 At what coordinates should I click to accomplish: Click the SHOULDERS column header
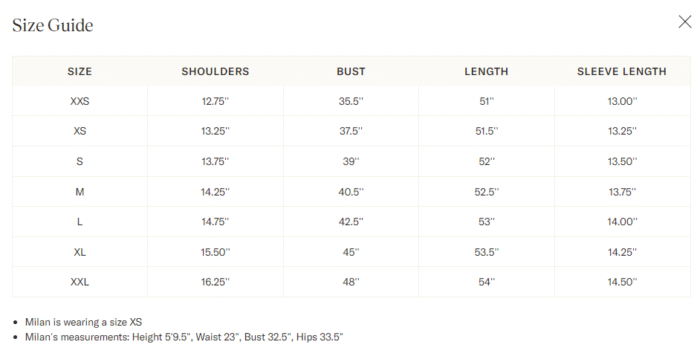click(215, 71)
